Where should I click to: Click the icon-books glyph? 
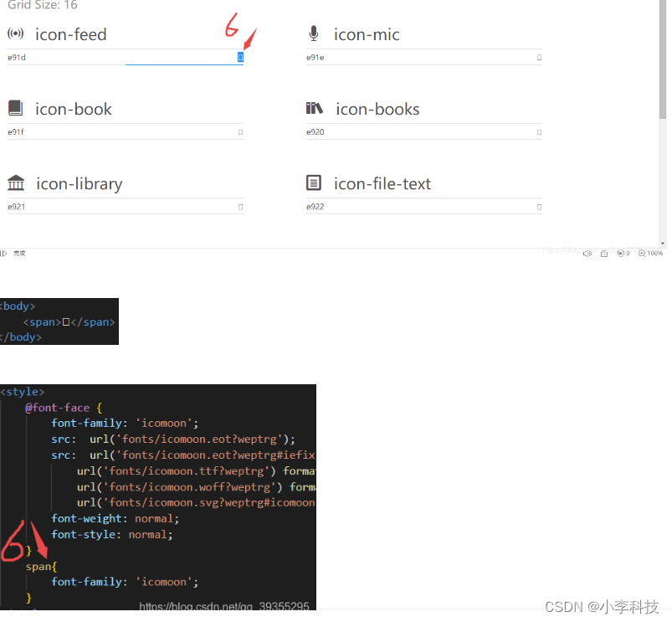point(315,109)
